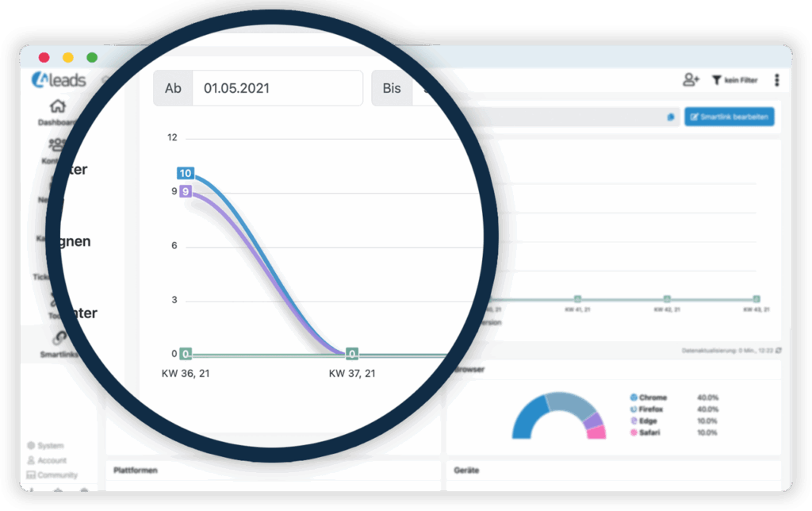Open the Dashboard from the sidebar
Image resolution: width=812 pixels, height=511 pixels.
tap(57, 111)
